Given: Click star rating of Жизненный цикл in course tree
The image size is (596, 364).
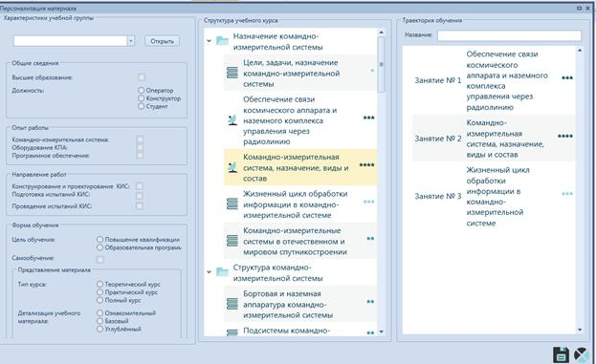Looking at the screenshot, I should (368, 202).
